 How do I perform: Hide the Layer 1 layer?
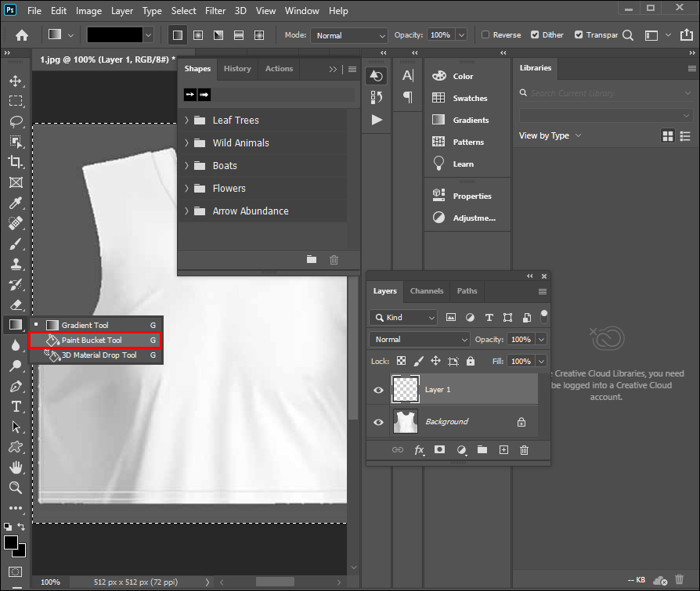(379, 390)
